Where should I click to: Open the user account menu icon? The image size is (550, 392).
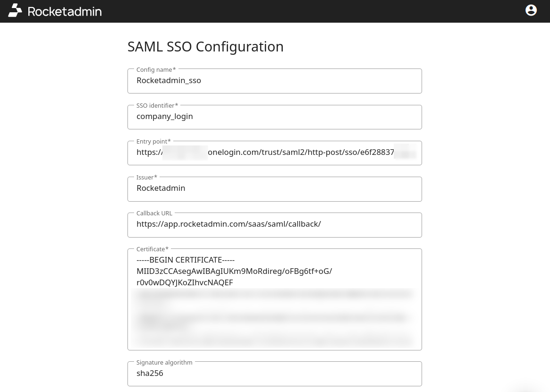pos(531,10)
